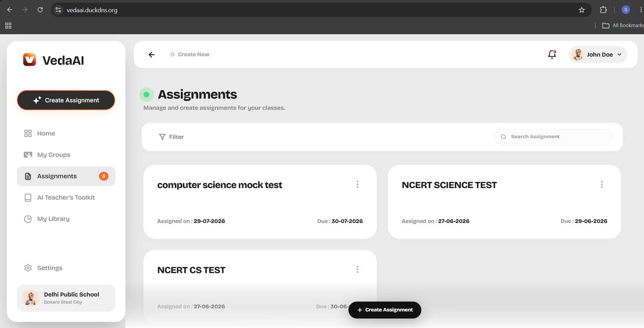Click the chevron next to John Doe
Viewport: 644px width, 328px height.
(620, 55)
